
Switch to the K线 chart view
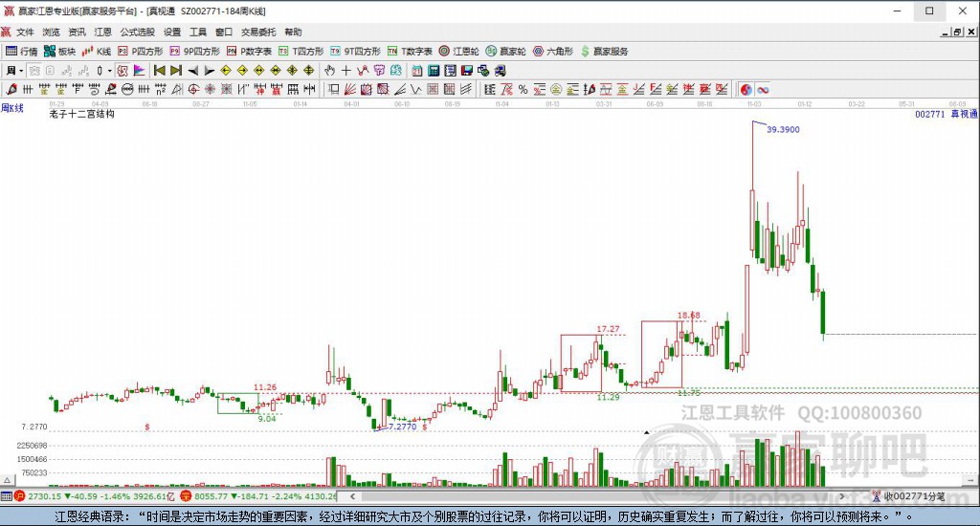97,51
